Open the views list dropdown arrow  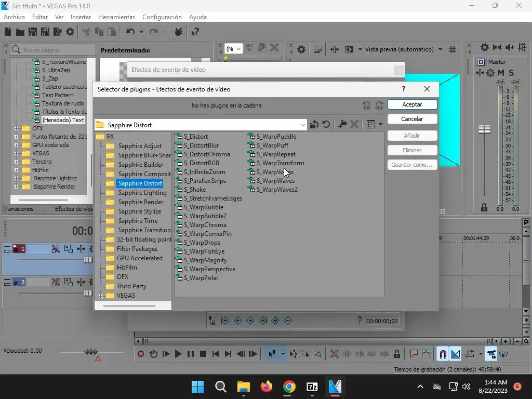[x=380, y=125]
